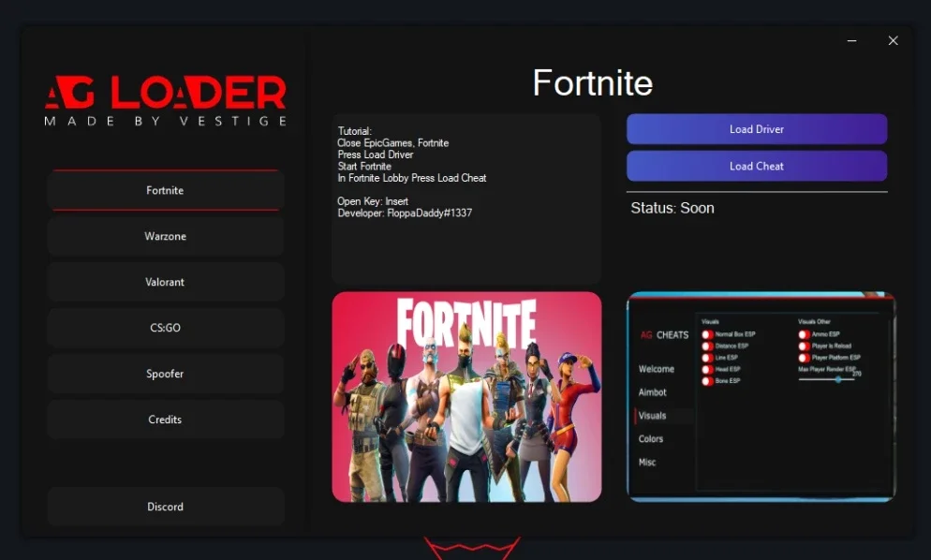The image size is (931, 560).
Task: Click 'In Fortnite Lobby Press Load Cheat' line
Action: [412, 178]
